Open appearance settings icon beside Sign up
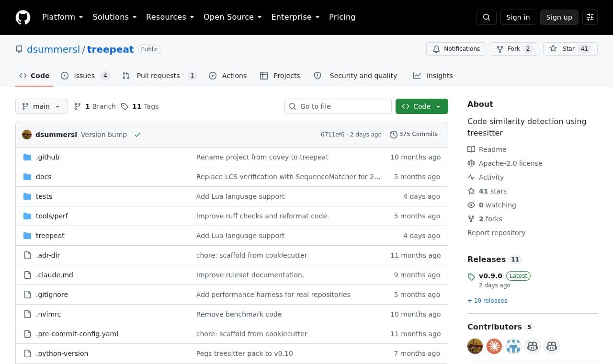Viewport: 613px width, 364px height. point(590,17)
